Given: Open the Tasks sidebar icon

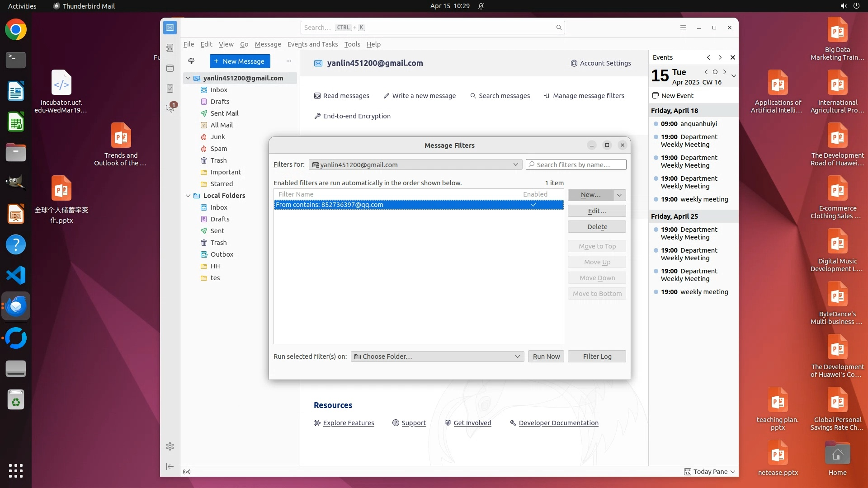Looking at the screenshot, I should click(170, 89).
